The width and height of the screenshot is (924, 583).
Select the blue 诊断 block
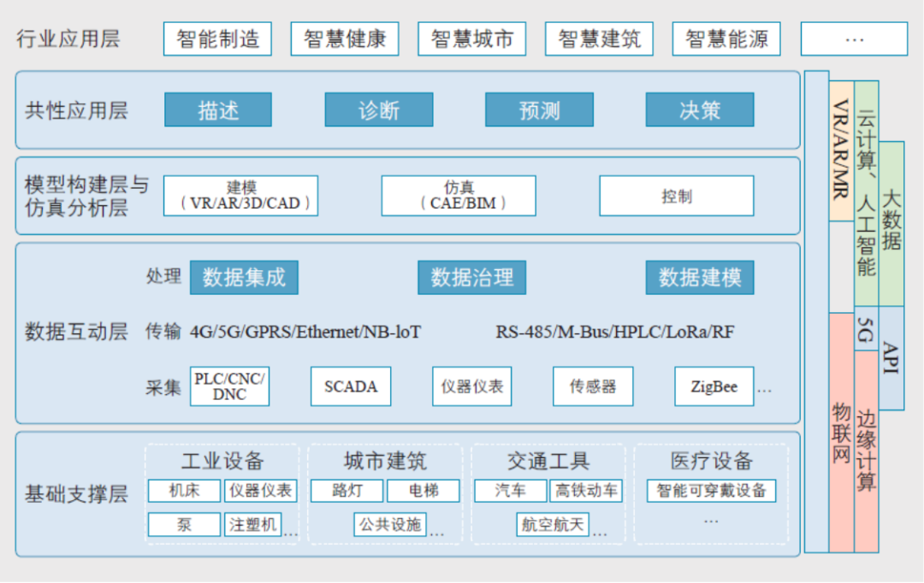(x=378, y=110)
